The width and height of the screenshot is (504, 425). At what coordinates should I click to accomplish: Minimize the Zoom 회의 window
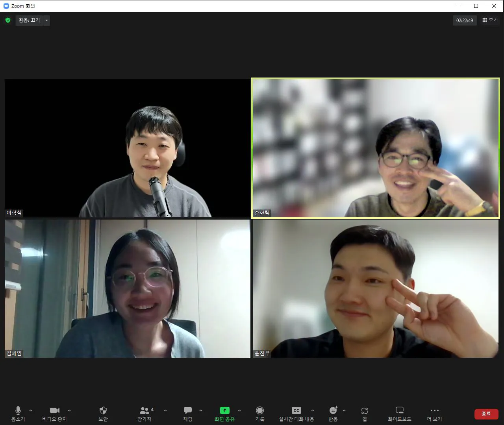(x=458, y=6)
